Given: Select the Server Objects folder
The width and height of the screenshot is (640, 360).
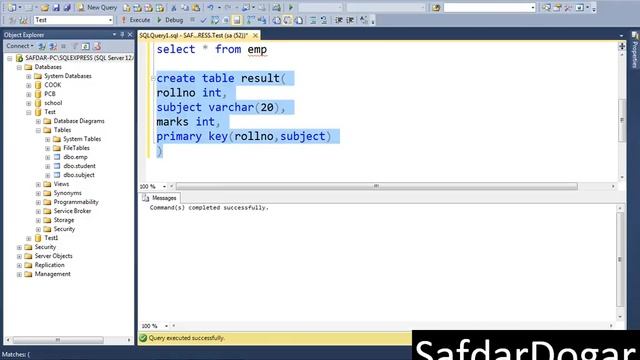Looking at the screenshot, I should point(53,256).
